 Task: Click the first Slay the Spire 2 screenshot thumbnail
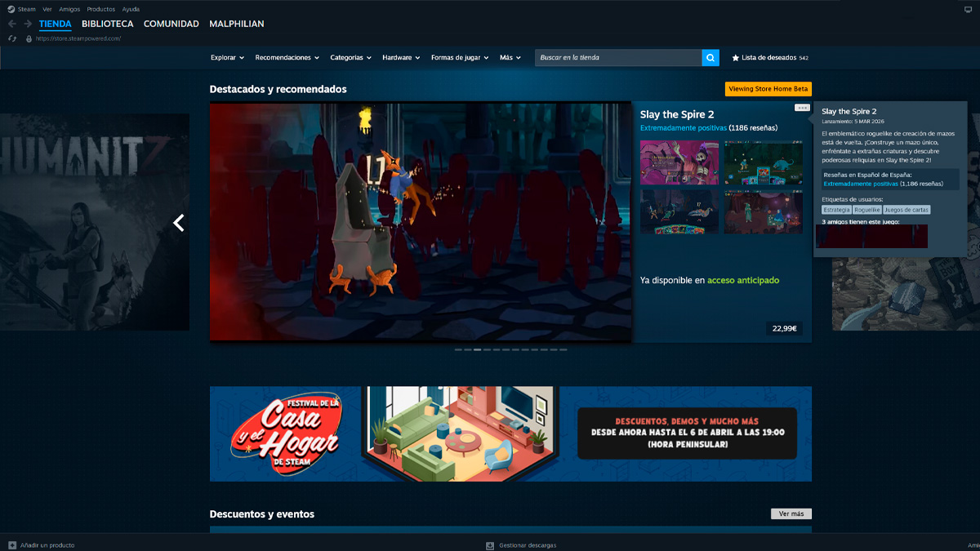[x=679, y=162]
